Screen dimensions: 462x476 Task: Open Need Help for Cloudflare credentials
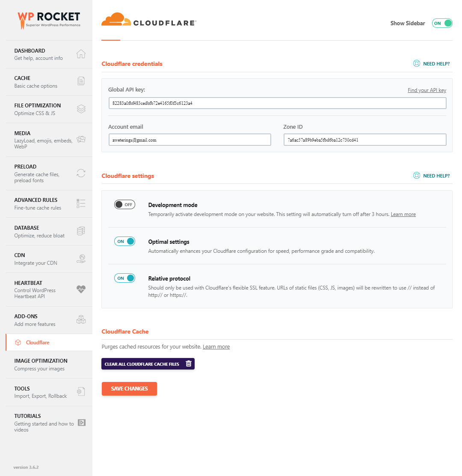click(x=431, y=63)
